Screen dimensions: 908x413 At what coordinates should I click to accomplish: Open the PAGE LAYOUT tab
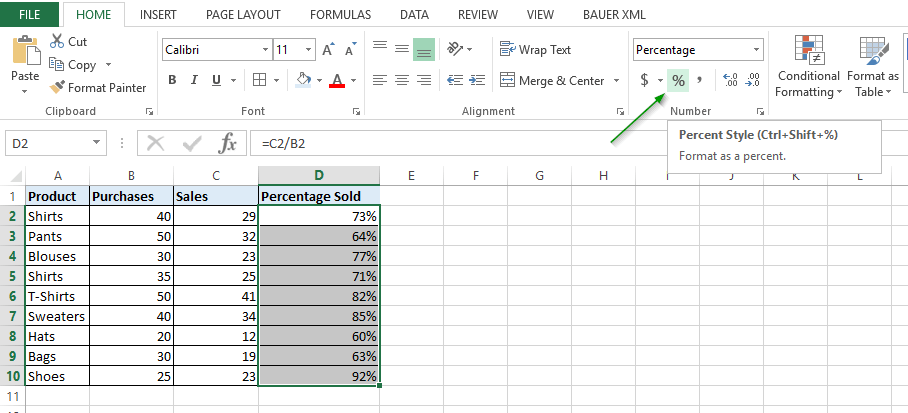pyautogui.click(x=244, y=15)
